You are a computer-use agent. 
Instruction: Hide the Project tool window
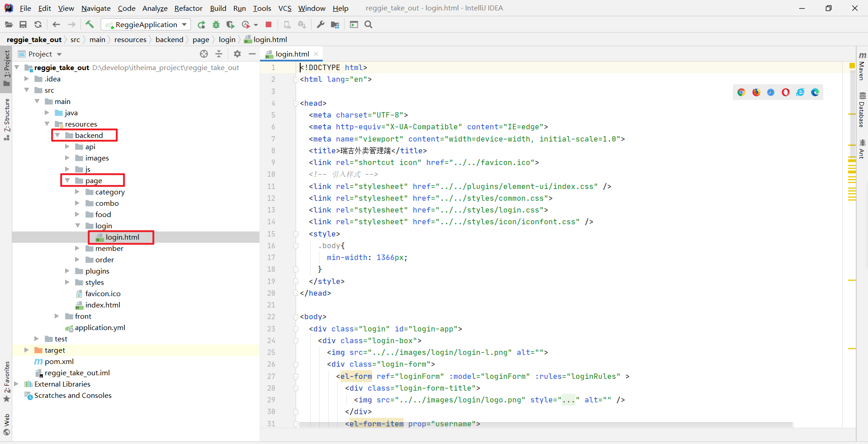(x=252, y=54)
